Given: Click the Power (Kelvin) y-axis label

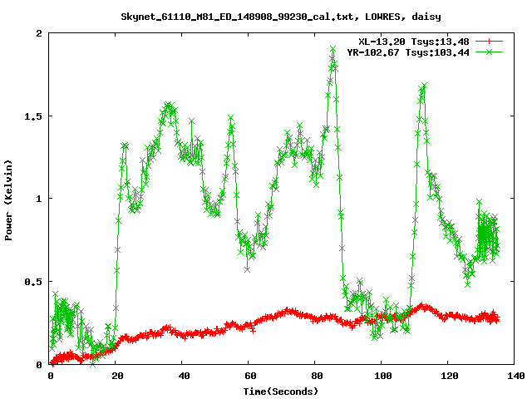Looking at the screenshot, I should 9,199.
